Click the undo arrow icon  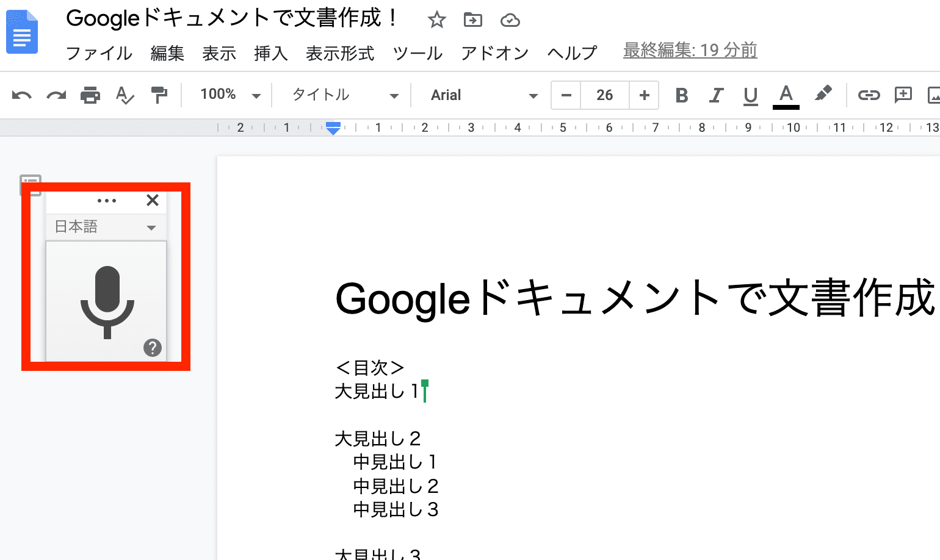(21, 95)
